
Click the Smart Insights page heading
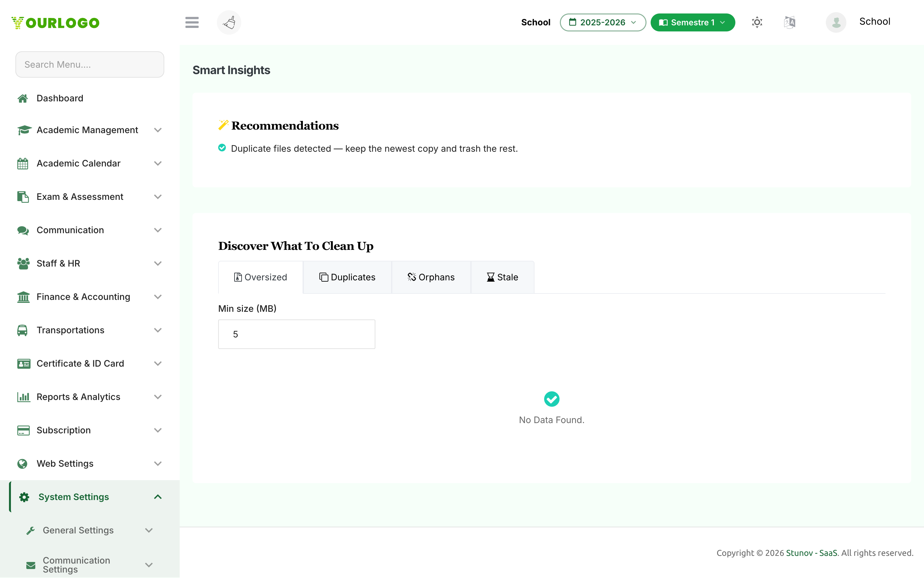tap(231, 70)
